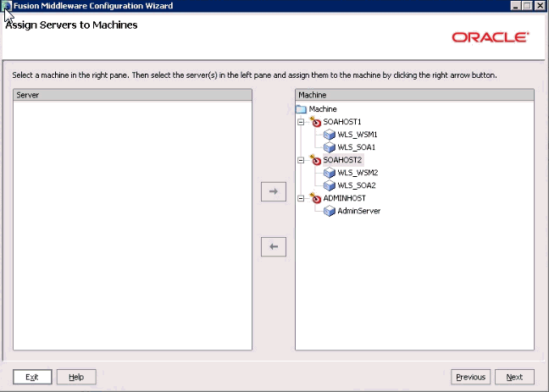Screen dimensions: 549x392
Task: Collapse the ADMINHOST tree node
Action: pyautogui.click(x=301, y=198)
